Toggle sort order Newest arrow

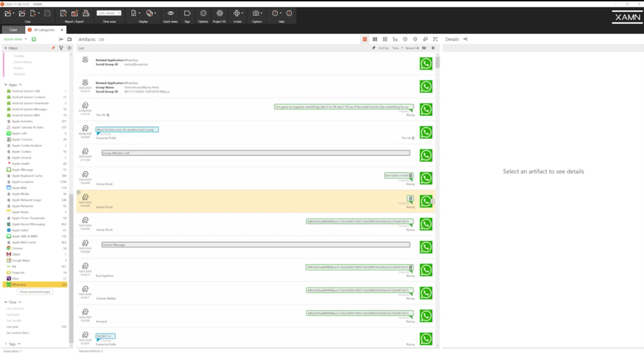(x=412, y=48)
